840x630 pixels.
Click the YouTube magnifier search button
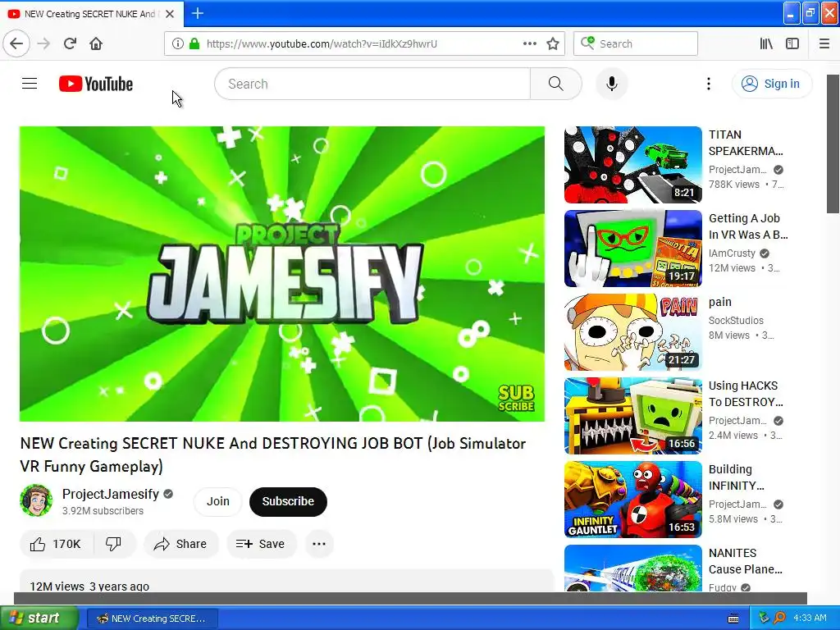555,84
